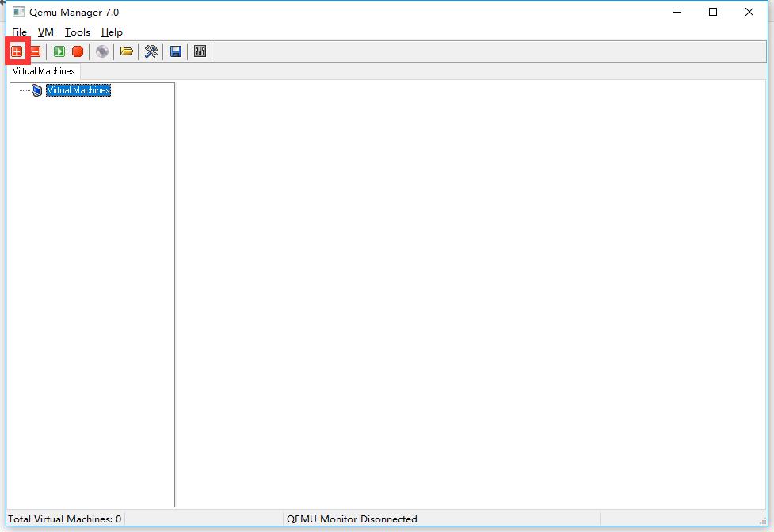Click the blue floppy disk save icon
Viewport: 774px width, 532px height.
[x=176, y=51]
